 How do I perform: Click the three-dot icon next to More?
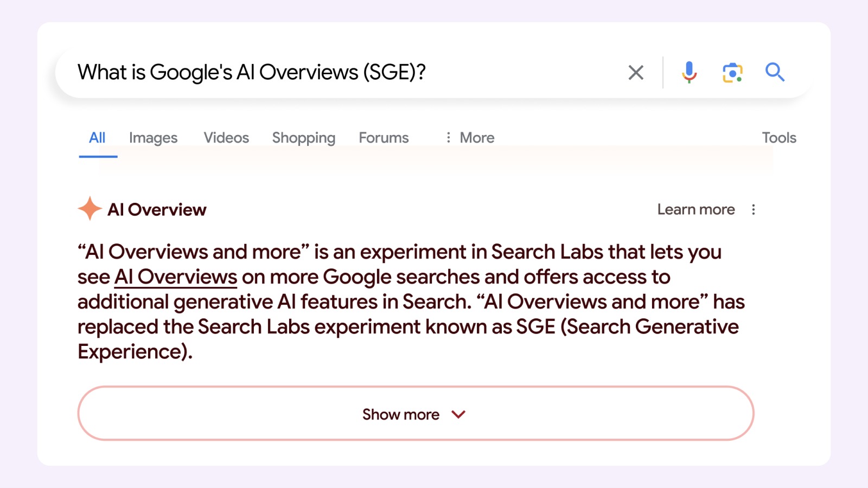pyautogui.click(x=448, y=137)
